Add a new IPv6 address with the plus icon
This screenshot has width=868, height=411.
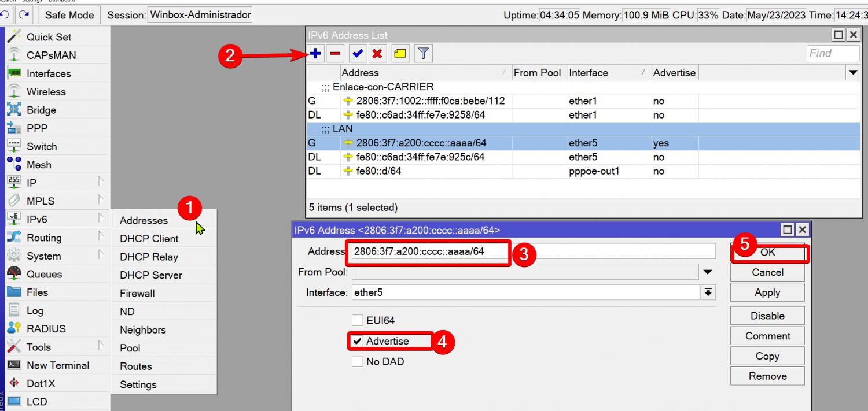(x=314, y=53)
